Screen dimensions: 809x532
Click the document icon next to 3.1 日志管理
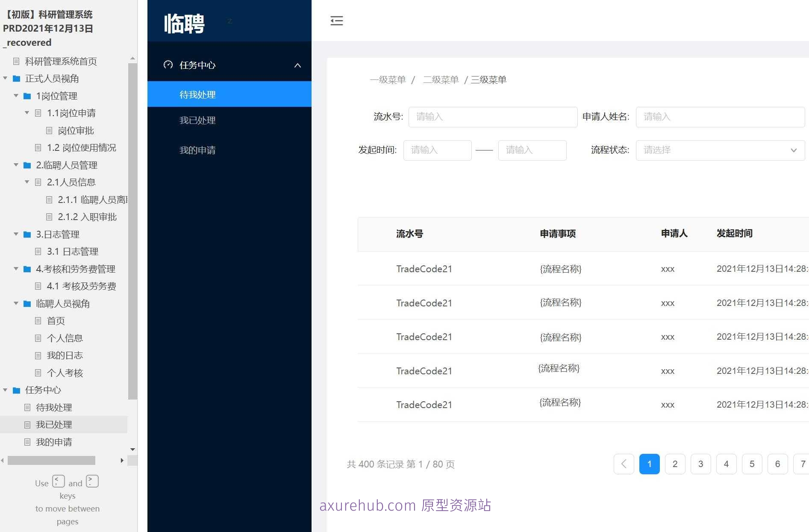[x=38, y=251]
